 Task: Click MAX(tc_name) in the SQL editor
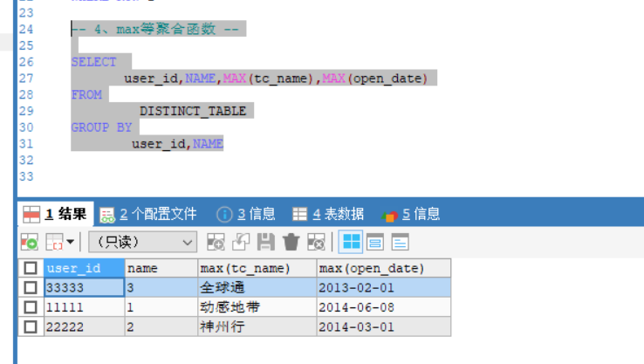269,79
